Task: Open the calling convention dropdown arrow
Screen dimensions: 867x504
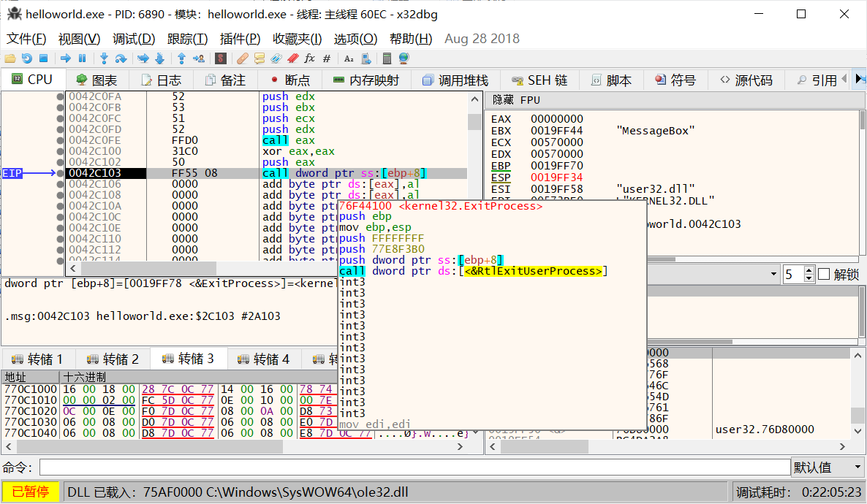Action: pyautogui.click(x=773, y=274)
